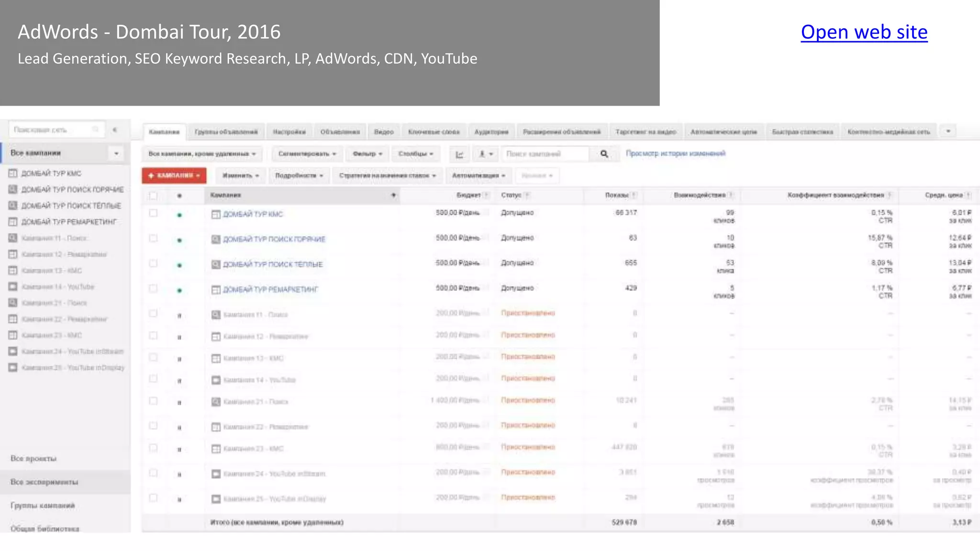Click the campaign search input field
The width and height of the screenshot is (980, 551).
tap(545, 154)
